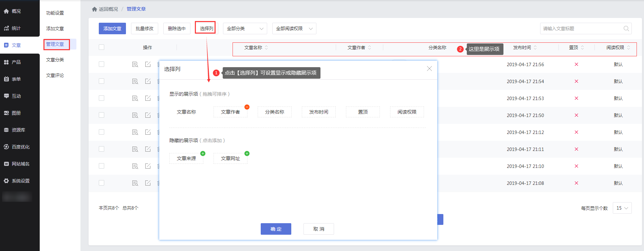Image resolution: width=644 pixels, height=251 pixels.
Task: Select the 发布时间 chip in shown items
Action: [319, 112]
